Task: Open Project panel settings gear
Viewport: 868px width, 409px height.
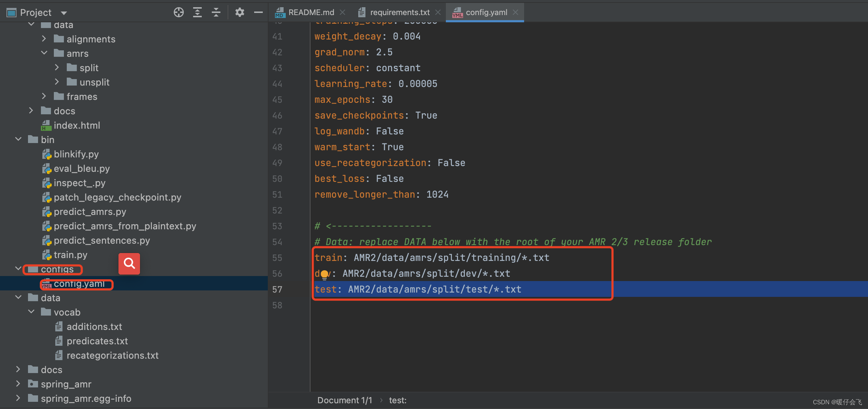Action: 239,13
